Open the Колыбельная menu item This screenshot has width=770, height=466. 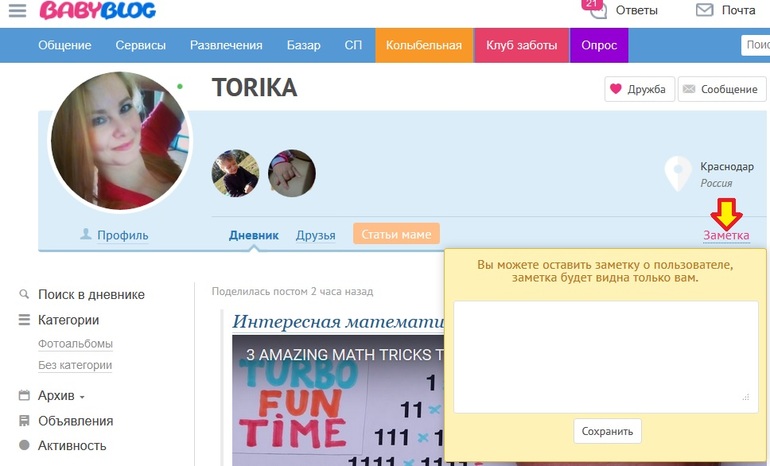pos(424,45)
